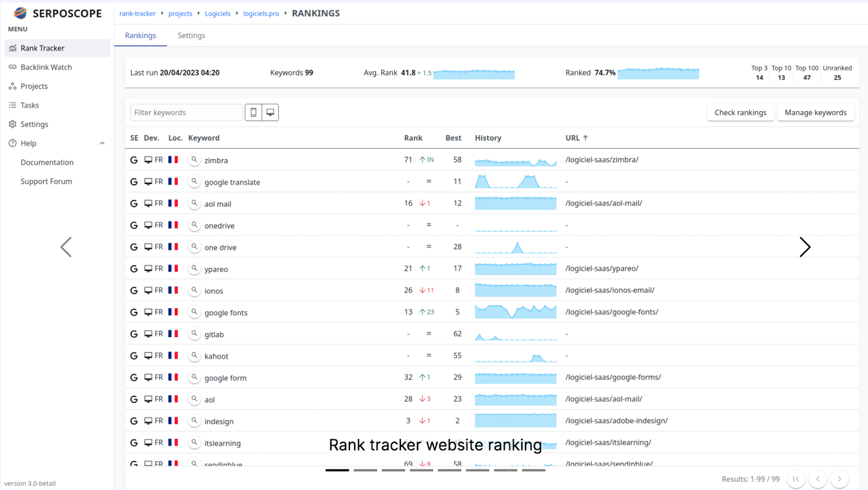Viewport: 868px width, 490px height.
Task: Click French flag in google fonts row
Action: point(173,312)
